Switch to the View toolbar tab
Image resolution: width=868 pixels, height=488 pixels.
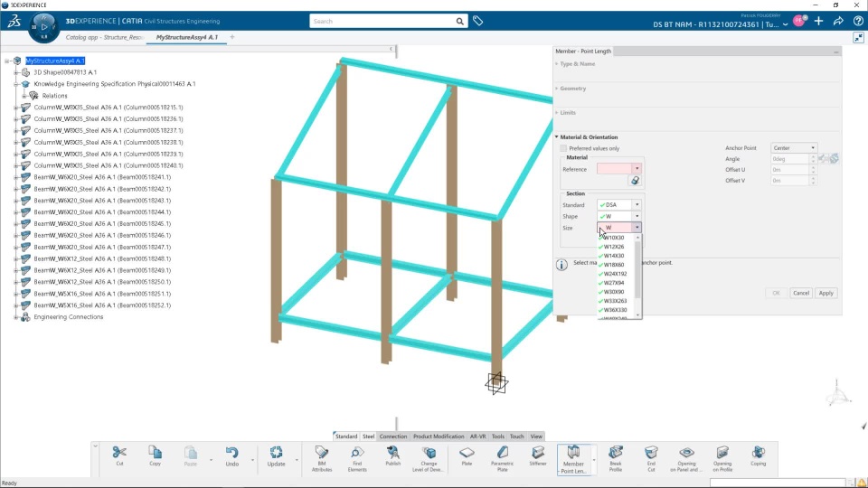pyautogui.click(x=536, y=436)
